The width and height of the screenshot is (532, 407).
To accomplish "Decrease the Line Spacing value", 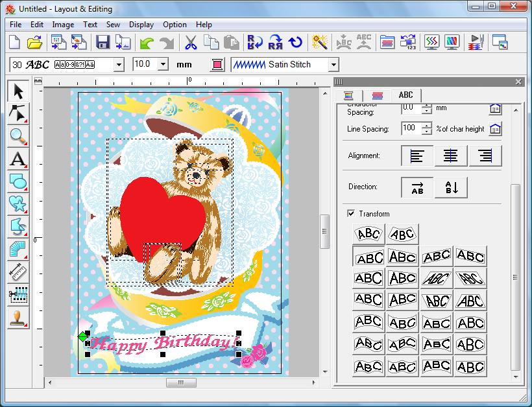I will pyautogui.click(x=427, y=132).
